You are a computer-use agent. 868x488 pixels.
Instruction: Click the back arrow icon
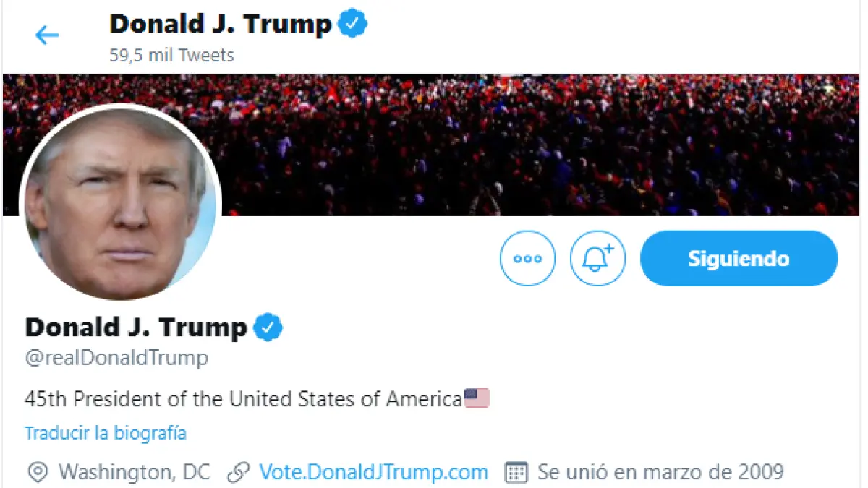click(47, 35)
